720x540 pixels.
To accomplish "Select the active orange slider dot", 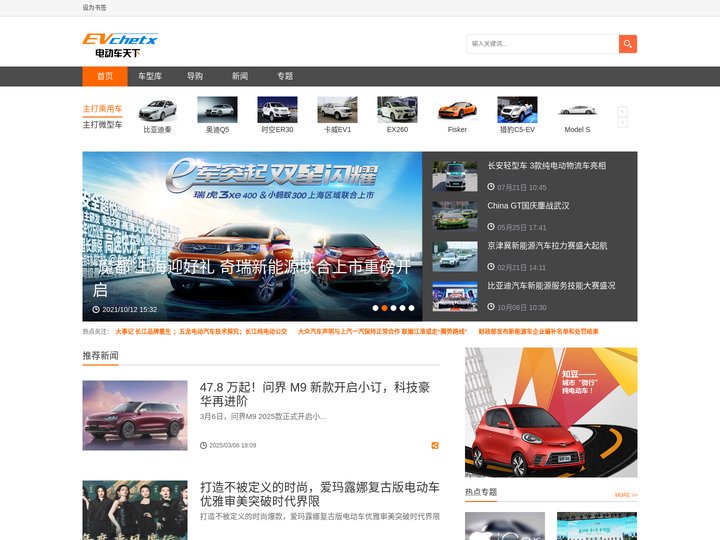I will tap(384, 308).
